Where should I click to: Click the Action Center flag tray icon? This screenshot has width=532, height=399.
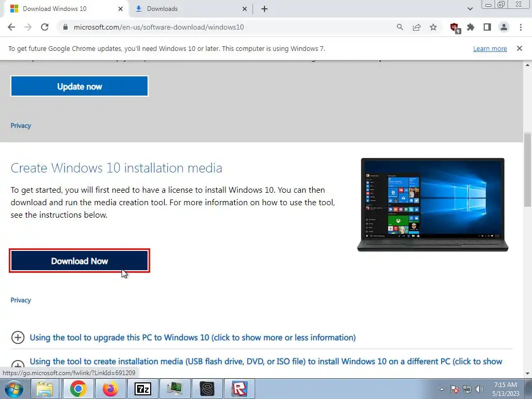455,390
